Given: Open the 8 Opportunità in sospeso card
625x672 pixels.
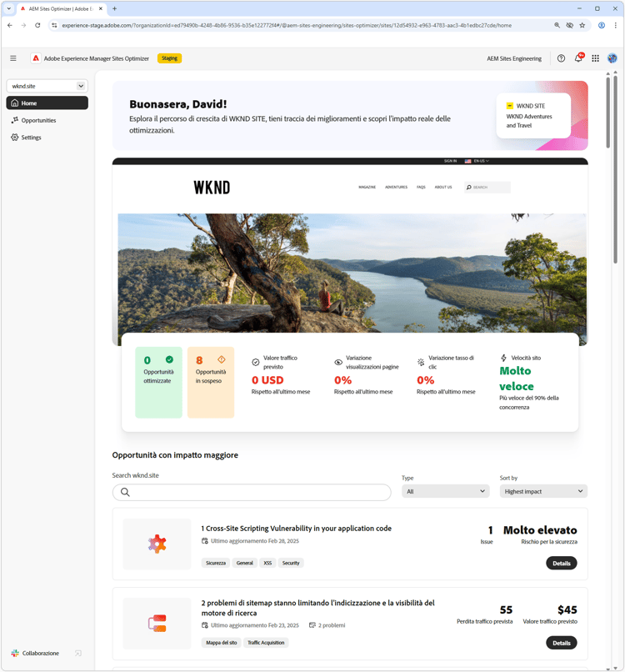Looking at the screenshot, I should click(x=211, y=383).
